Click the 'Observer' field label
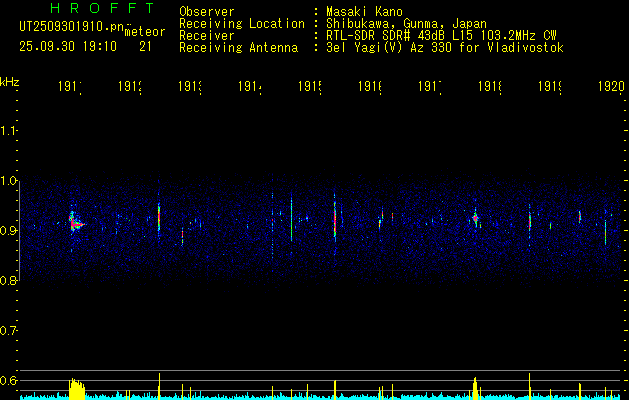This screenshot has height=400, width=629. click(x=207, y=11)
